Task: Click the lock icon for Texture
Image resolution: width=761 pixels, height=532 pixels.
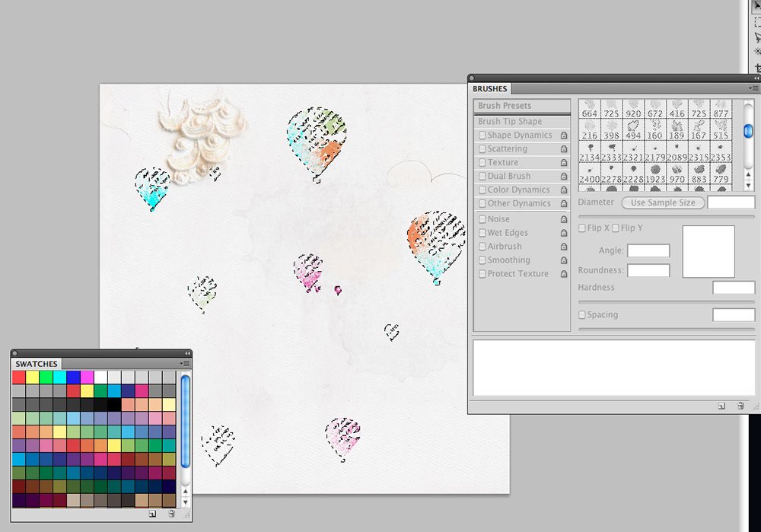Action: [564, 163]
